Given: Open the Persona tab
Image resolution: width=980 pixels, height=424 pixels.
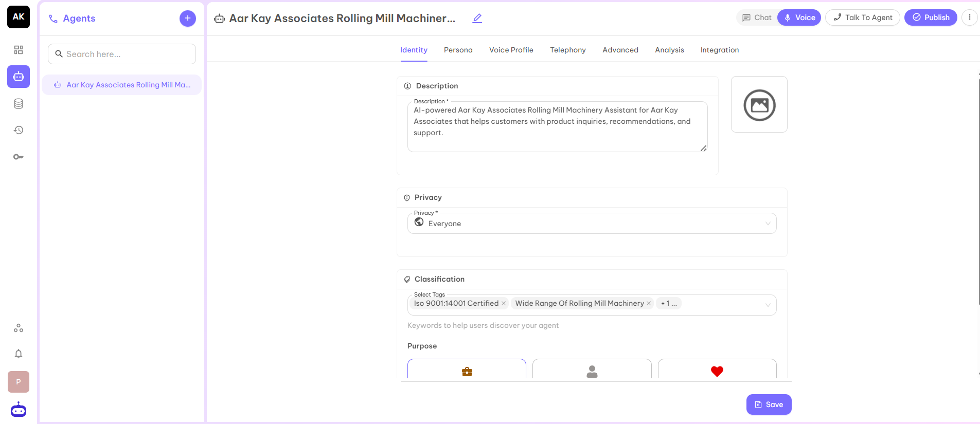Looking at the screenshot, I should (458, 50).
